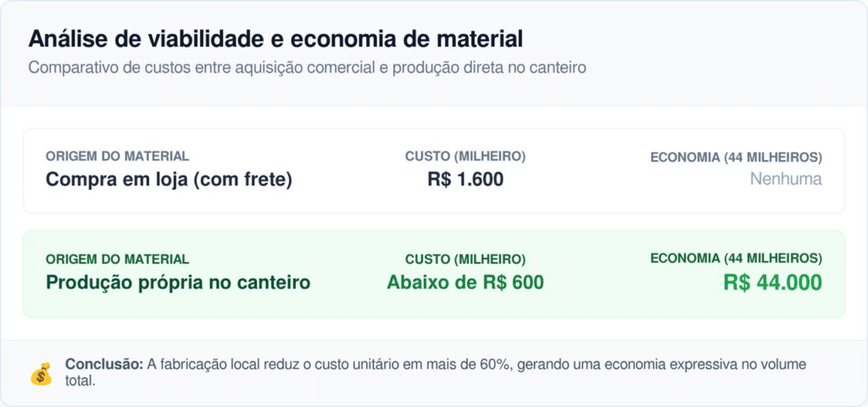The image size is (868, 407).
Task: Click 'CUSTO (MILHEIRO)' header above 'R$ 1.600'
Action: (x=465, y=157)
